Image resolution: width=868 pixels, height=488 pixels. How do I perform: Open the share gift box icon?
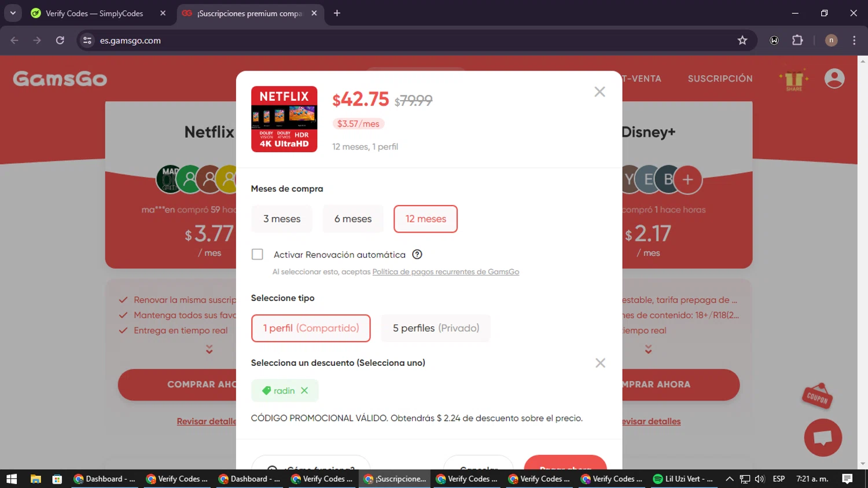point(794,80)
